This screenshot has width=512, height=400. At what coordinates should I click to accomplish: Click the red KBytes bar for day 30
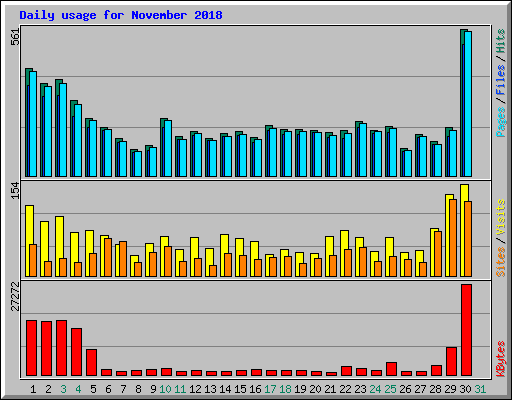click(466, 330)
